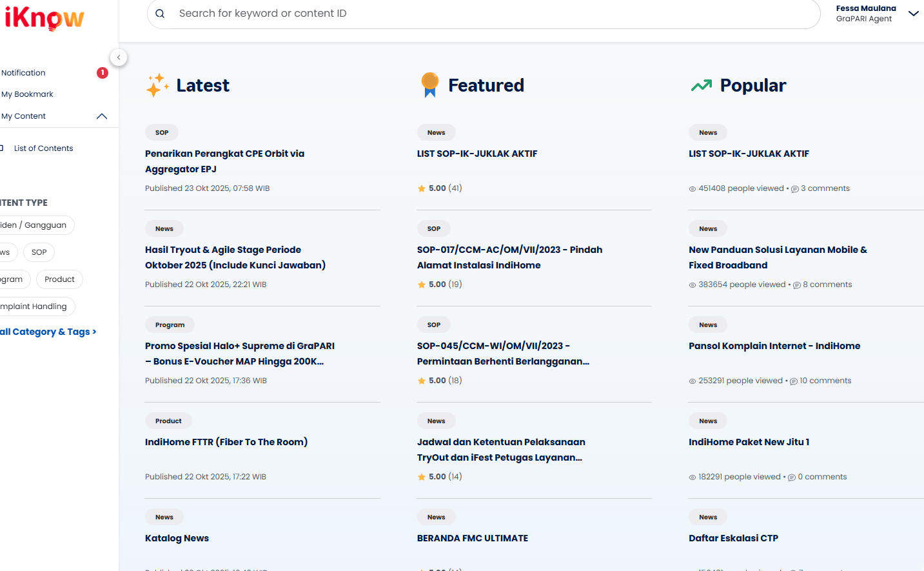Open Katalog News article
The height and width of the screenshot is (571, 924).
[x=177, y=538]
